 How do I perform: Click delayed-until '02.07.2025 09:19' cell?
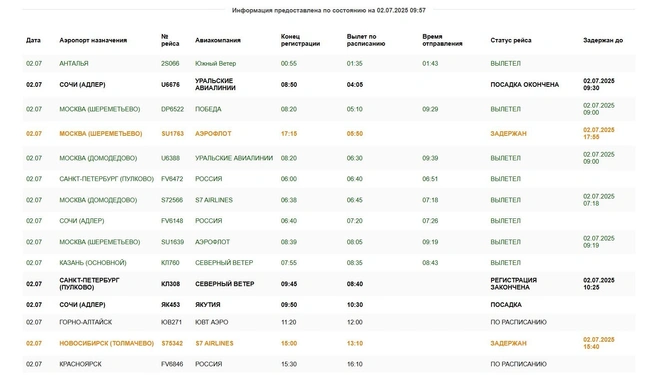tap(599, 242)
